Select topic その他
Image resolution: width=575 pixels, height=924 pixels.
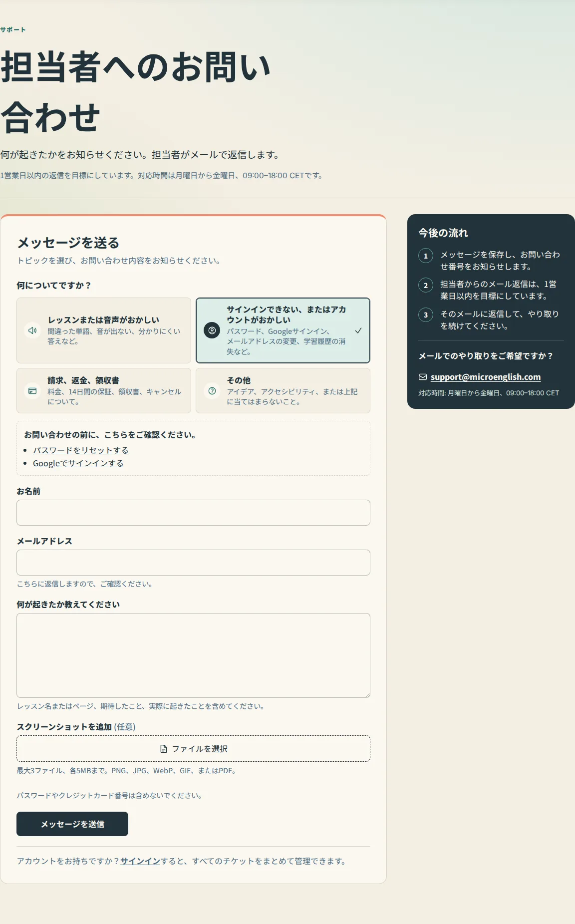click(x=283, y=391)
